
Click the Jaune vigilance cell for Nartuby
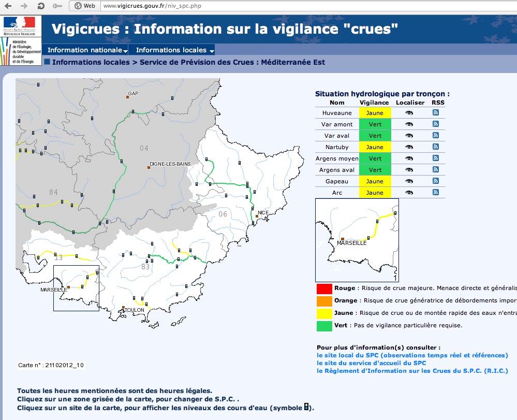(x=375, y=147)
